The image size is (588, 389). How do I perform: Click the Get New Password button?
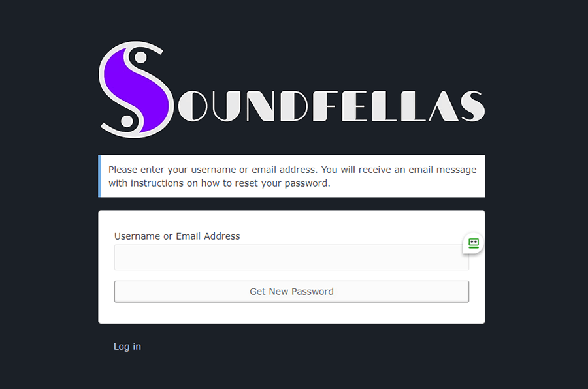pos(291,292)
